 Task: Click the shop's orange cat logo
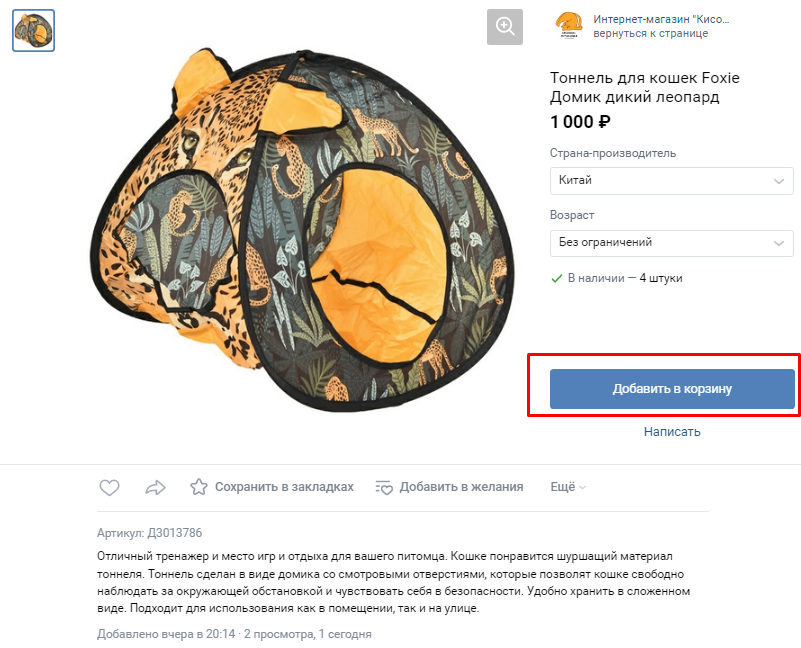point(569,26)
